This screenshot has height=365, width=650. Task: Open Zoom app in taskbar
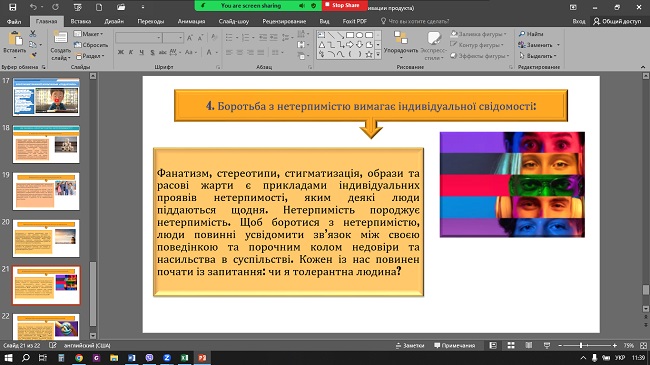pyautogui.click(x=167, y=358)
